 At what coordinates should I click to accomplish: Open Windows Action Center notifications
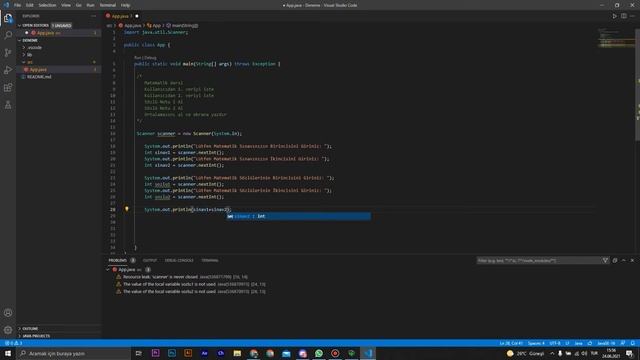click(630, 353)
